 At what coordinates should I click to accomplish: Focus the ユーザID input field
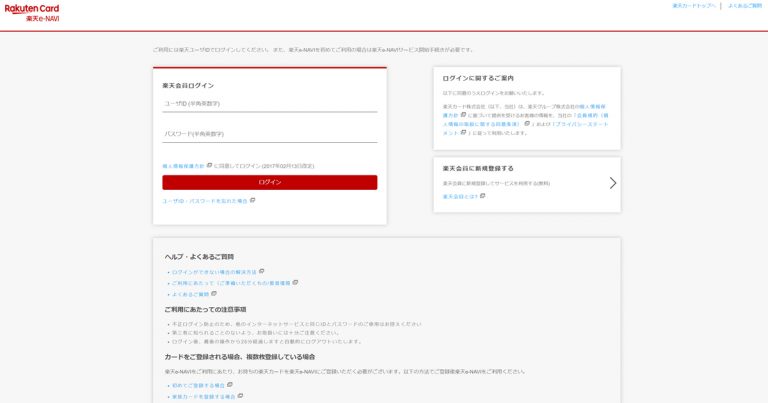pos(269,103)
